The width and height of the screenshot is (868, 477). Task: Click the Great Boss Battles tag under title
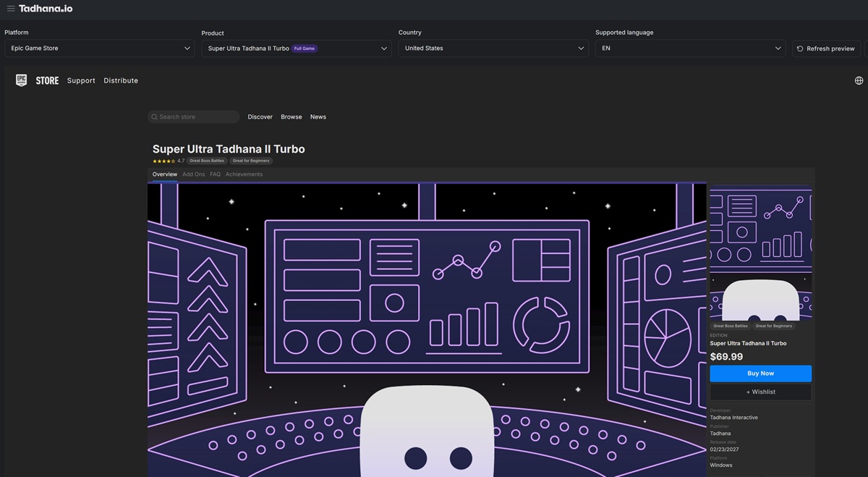coord(207,161)
